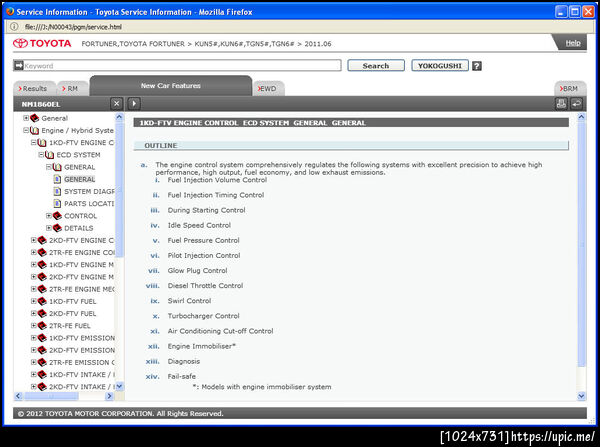Click the return arrow icon in toolbar
Image resolution: width=600 pixels, height=447 pixels.
coord(576,104)
